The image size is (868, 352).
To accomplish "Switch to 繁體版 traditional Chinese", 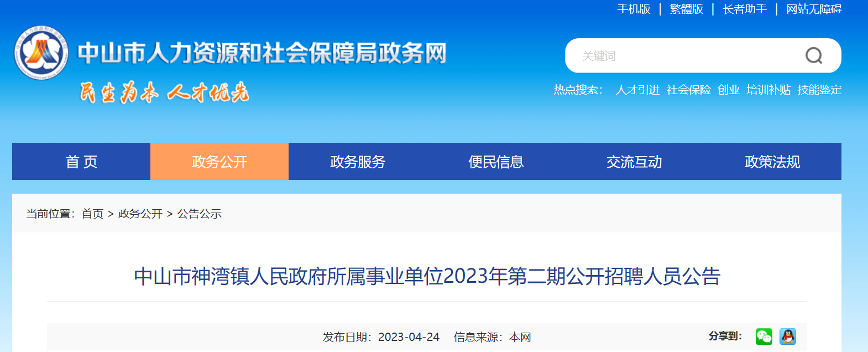I will [687, 9].
